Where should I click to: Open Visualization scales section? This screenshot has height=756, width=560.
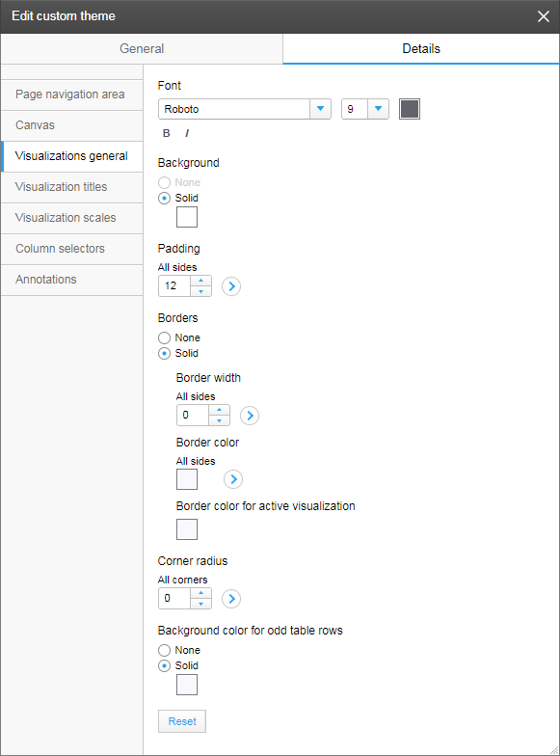tap(71, 218)
